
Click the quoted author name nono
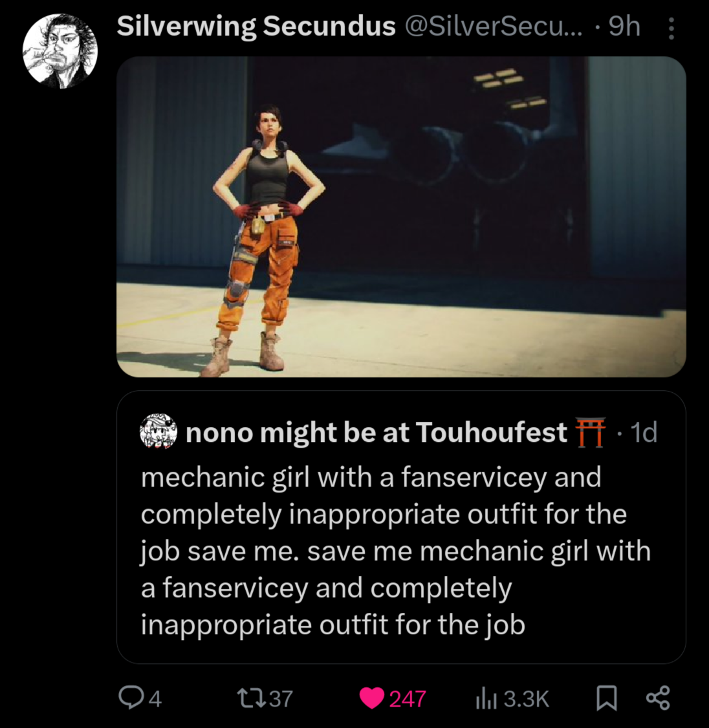(x=376, y=432)
